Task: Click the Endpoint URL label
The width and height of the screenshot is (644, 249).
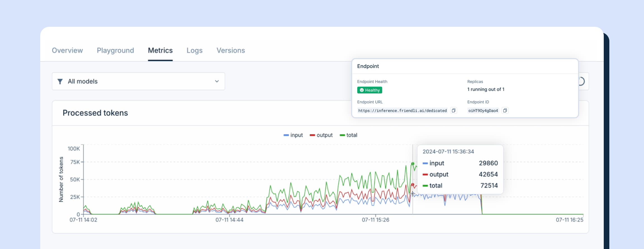Action: pos(370,102)
